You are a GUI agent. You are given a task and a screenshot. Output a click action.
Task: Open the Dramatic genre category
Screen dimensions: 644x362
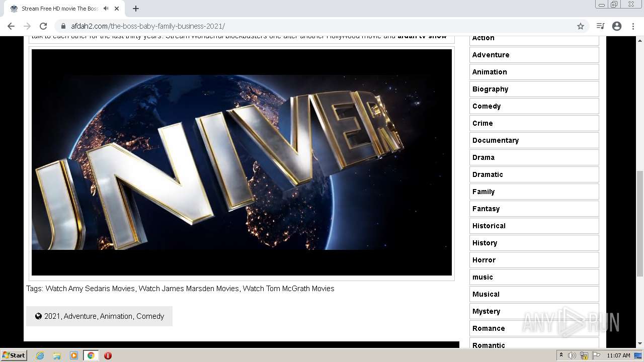(x=534, y=174)
